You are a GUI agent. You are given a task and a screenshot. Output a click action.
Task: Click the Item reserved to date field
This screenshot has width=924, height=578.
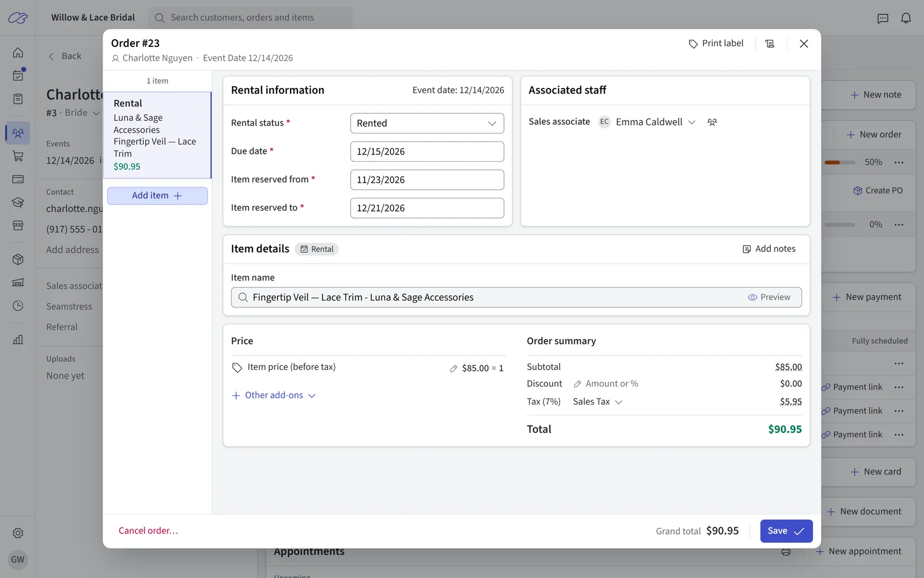(427, 208)
